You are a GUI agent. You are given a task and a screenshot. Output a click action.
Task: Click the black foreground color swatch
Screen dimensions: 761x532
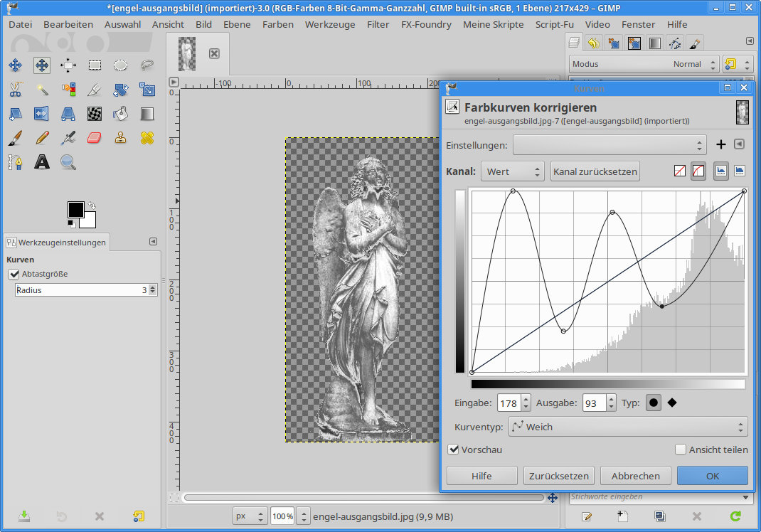75,209
